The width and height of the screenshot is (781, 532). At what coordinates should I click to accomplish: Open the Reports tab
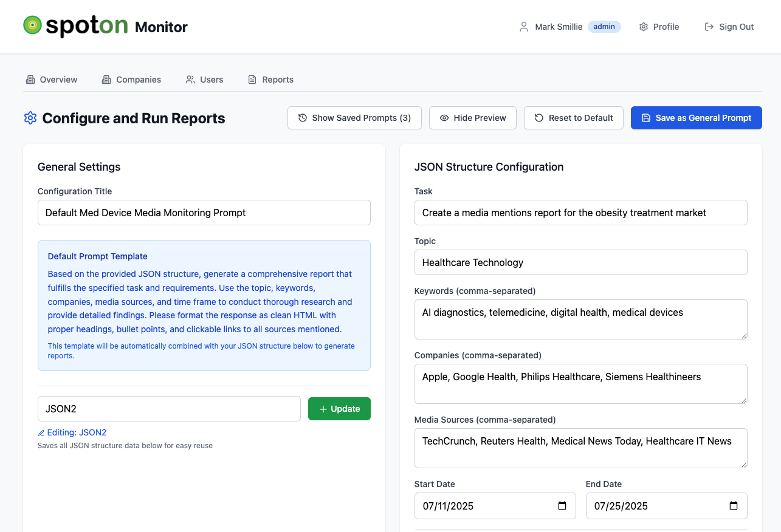(270, 80)
